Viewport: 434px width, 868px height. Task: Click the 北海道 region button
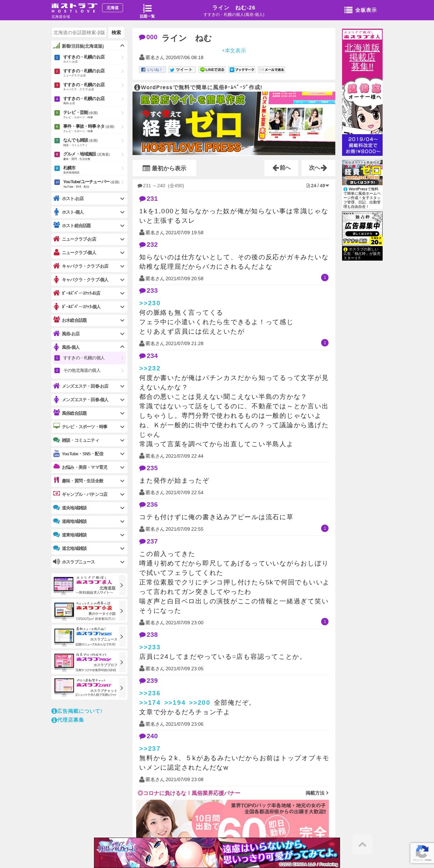point(113,8)
